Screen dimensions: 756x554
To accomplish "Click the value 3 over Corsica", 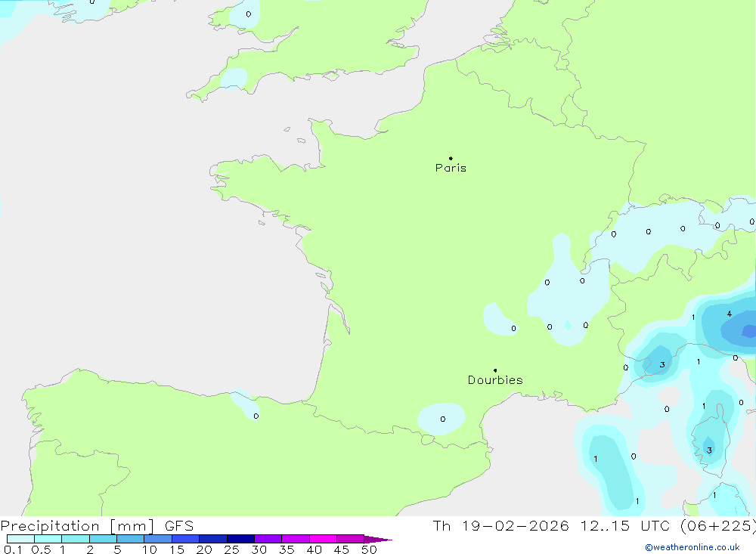I will pos(709,450).
